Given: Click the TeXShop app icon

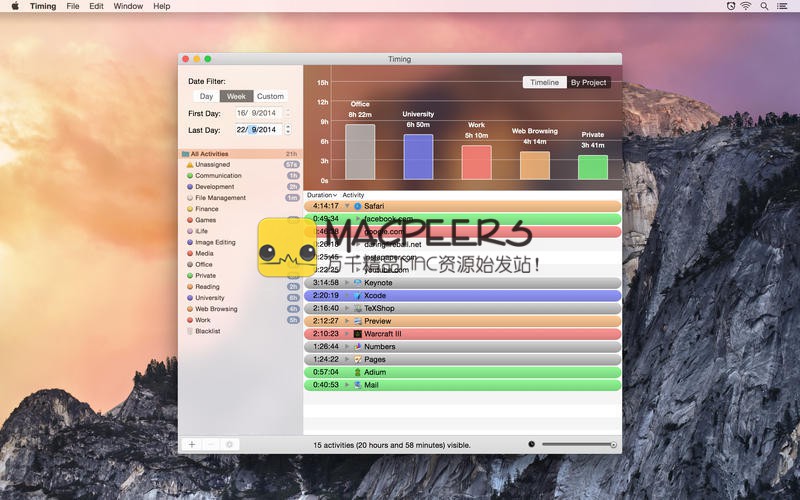Looking at the screenshot, I should click(x=358, y=308).
